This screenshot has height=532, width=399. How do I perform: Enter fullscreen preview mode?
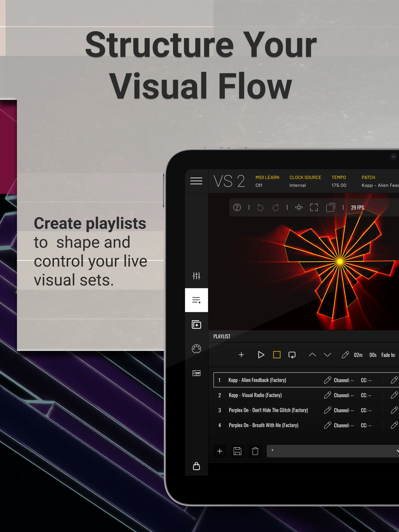pos(314,207)
